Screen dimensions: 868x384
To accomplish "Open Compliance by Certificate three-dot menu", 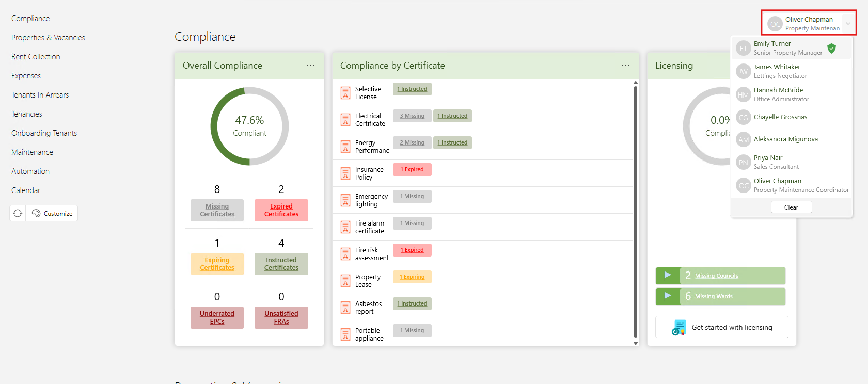I will [626, 66].
